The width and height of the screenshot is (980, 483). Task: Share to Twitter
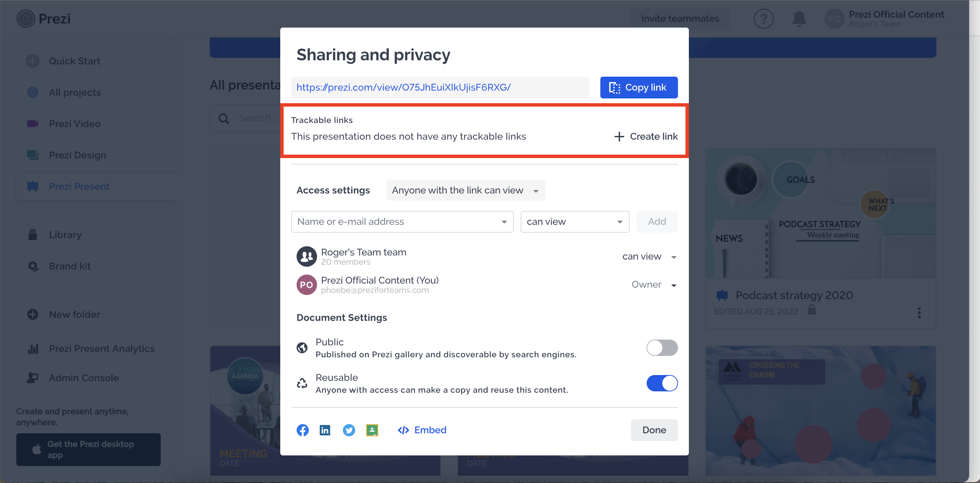[349, 430]
